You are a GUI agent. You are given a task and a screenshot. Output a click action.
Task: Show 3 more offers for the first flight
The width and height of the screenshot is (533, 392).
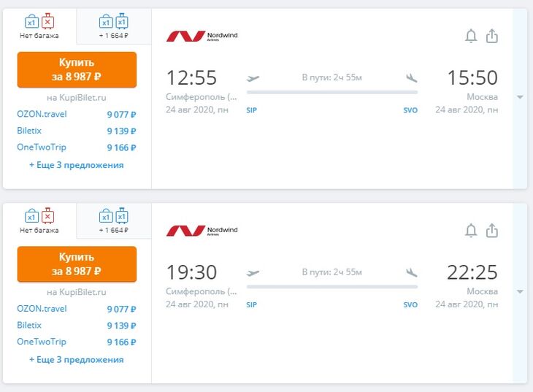tap(77, 165)
